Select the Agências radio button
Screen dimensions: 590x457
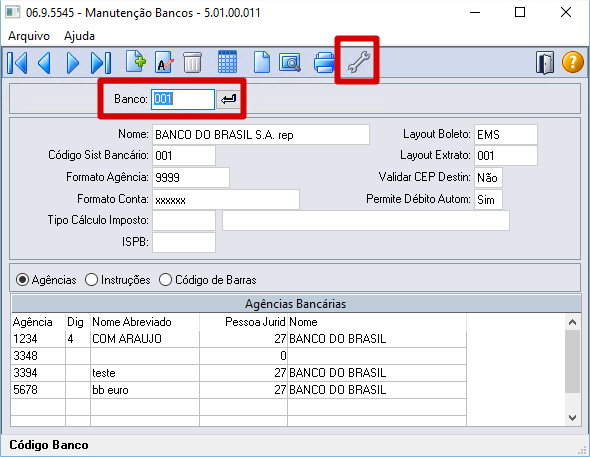tap(46, 280)
